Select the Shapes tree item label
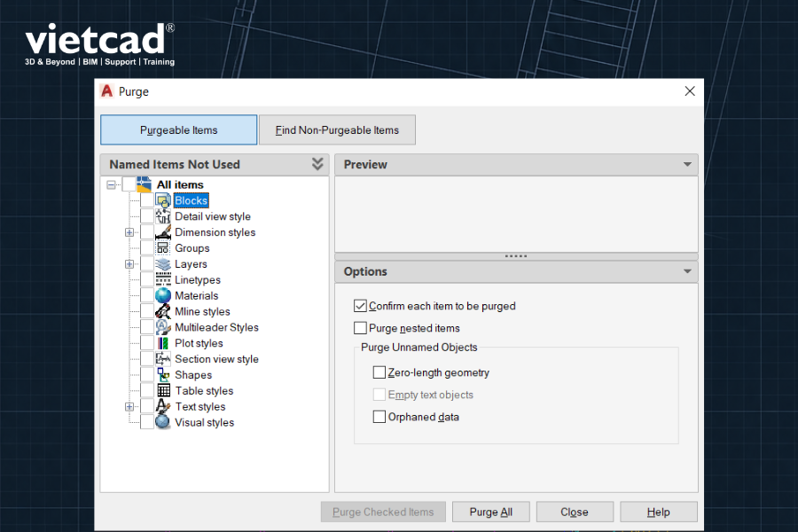This screenshot has width=798, height=532. click(x=193, y=375)
